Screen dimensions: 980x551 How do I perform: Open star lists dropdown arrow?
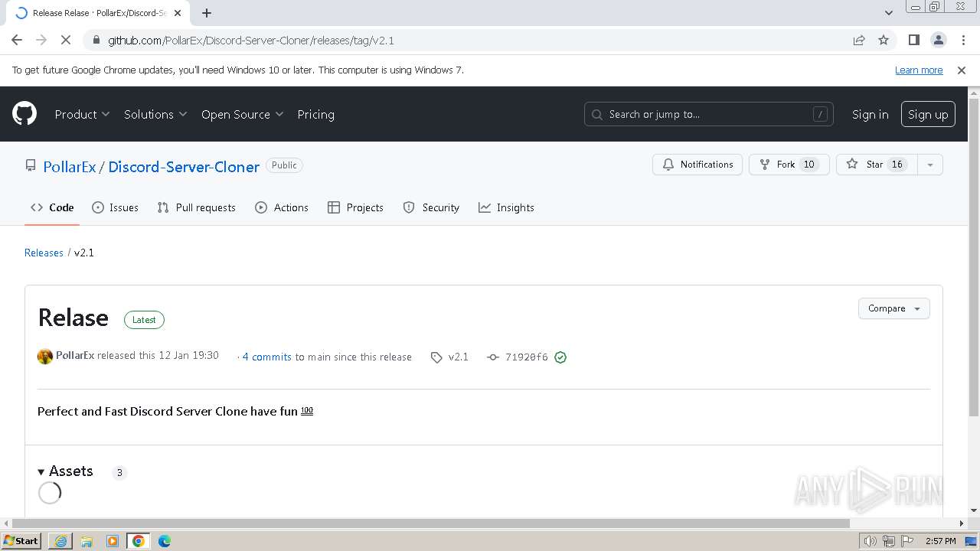pyautogui.click(x=930, y=165)
